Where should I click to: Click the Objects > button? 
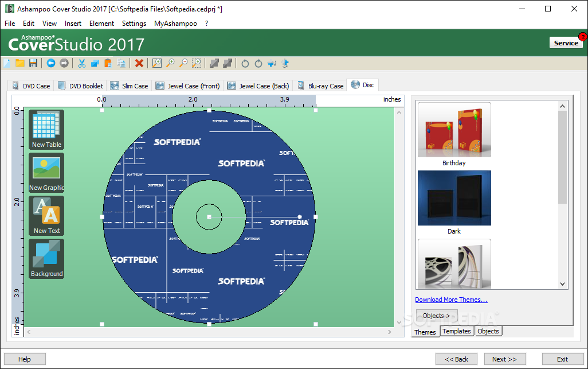437,316
